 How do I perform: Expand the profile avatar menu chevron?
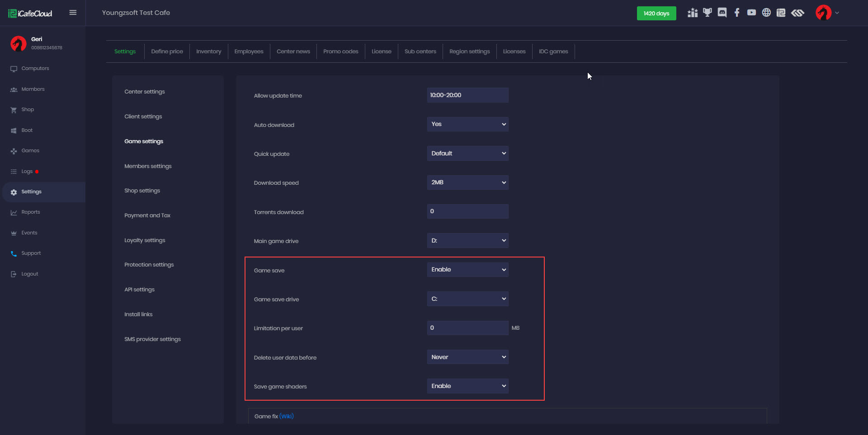coord(837,13)
